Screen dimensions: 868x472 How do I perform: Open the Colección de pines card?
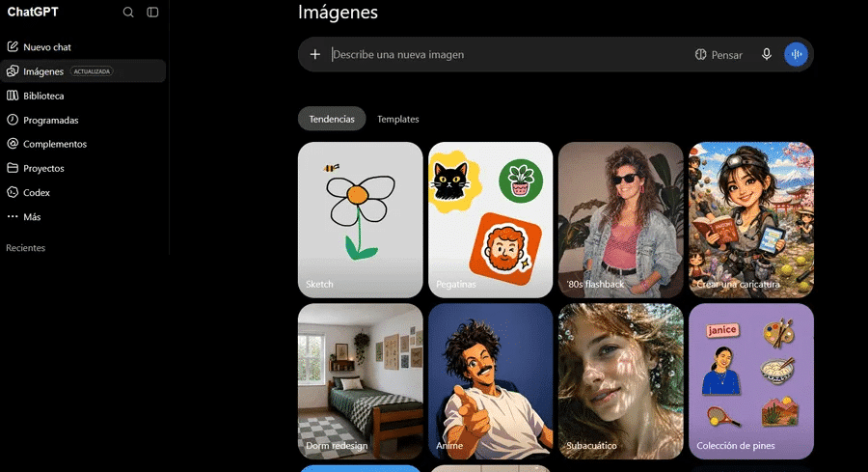[751, 381]
